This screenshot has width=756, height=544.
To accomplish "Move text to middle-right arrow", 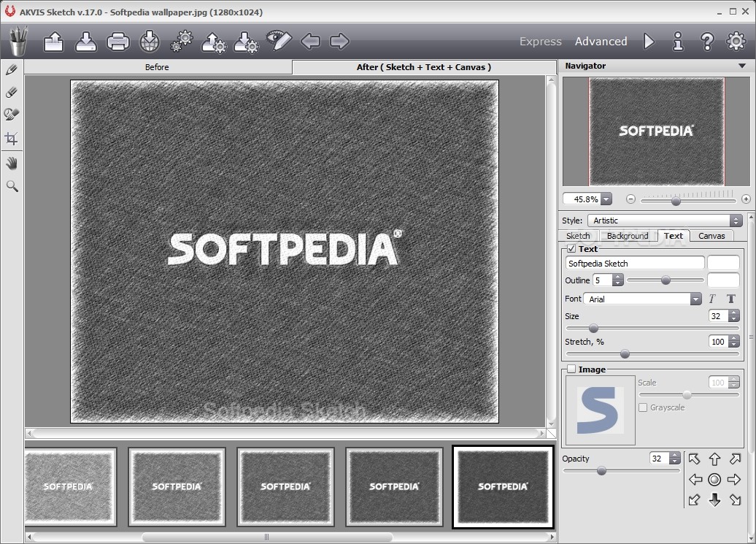I will [x=734, y=479].
